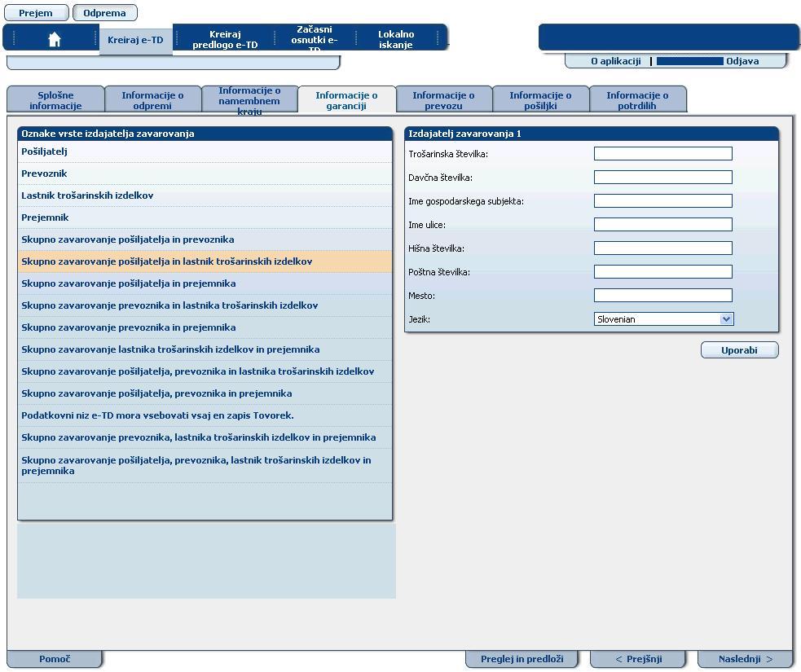Image resolution: width=801 pixels, height=672 pixels.
Task: Apply entries with the Uporabi button
Action: point(739,350)
